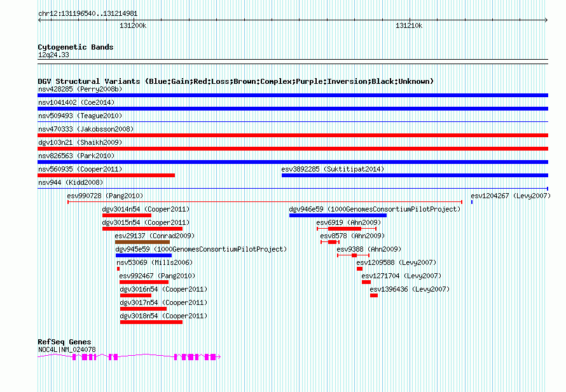
Task: Select the Cytogenetic Bands track title
Action: (76, 47)
